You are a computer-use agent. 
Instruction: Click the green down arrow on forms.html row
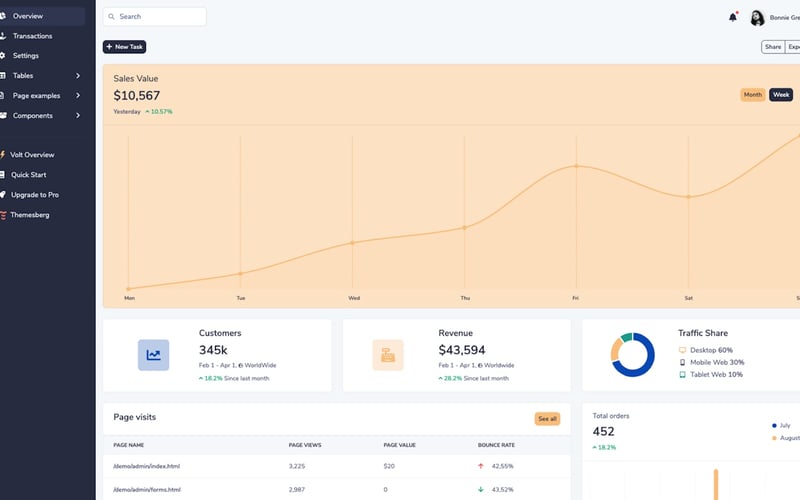[x=481, y=489]
